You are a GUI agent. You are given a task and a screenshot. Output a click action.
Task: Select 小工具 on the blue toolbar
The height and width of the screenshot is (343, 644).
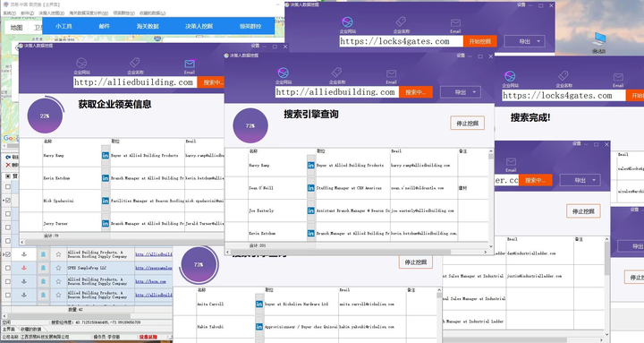coord(64,26)
